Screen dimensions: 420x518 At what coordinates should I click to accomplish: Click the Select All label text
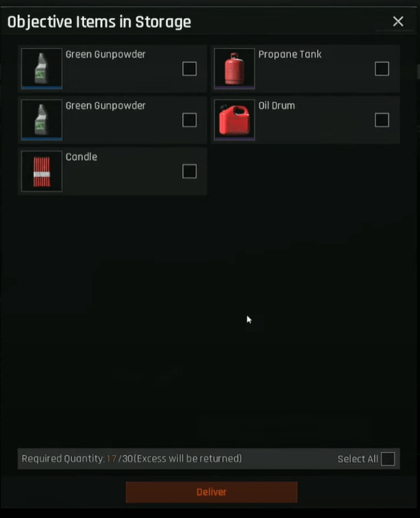click(358, 459)
